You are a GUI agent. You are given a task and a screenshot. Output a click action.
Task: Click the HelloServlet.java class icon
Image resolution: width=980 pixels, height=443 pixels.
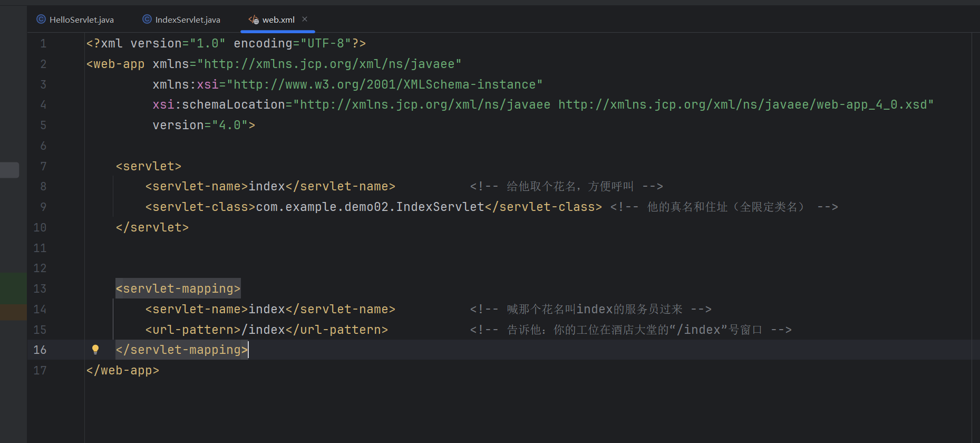click(x=41, y=20)
